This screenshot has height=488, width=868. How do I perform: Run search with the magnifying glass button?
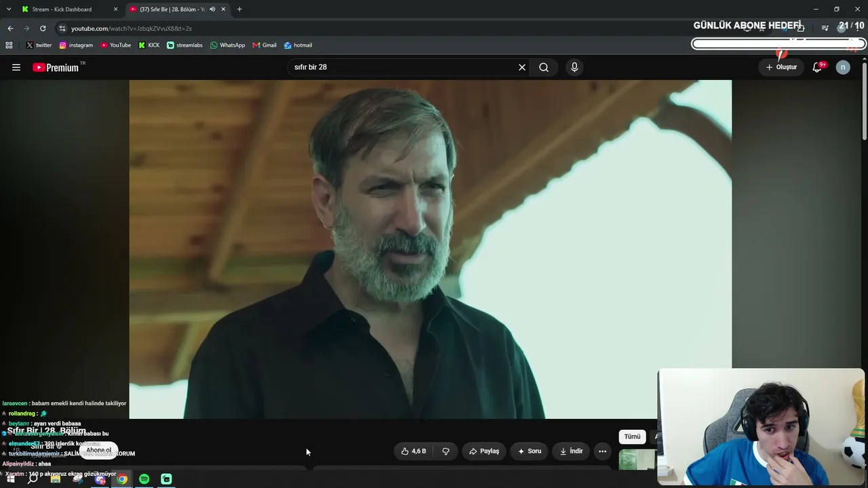[544, 67]
